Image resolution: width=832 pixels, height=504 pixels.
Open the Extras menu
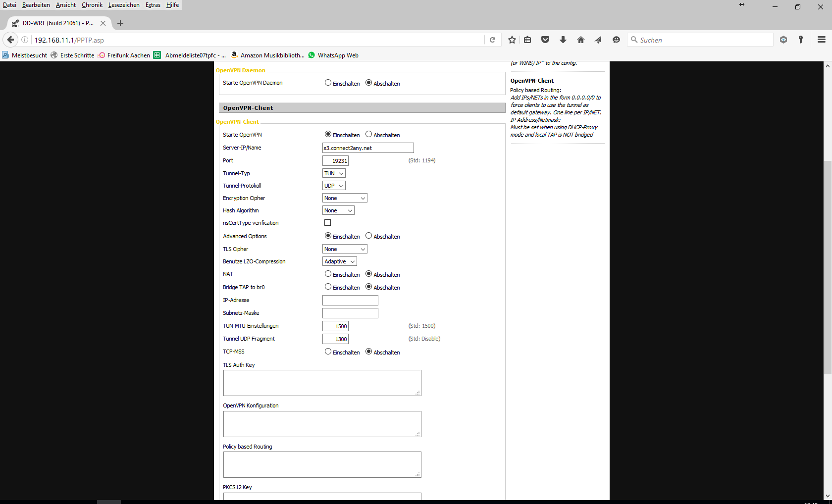click(x=153, y=5)
